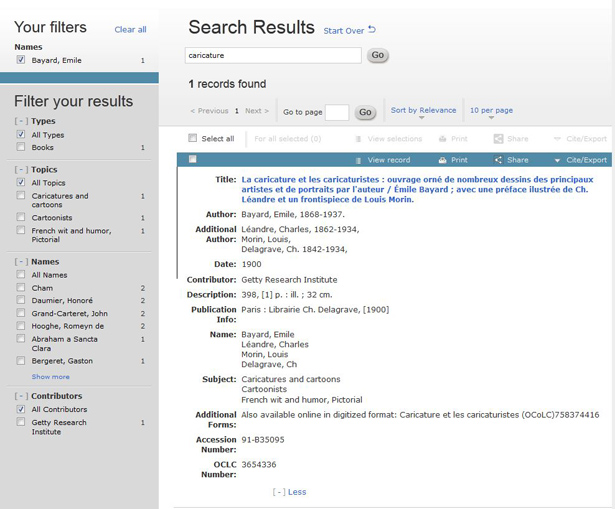Focus the caricature search field

pos(273,55)
